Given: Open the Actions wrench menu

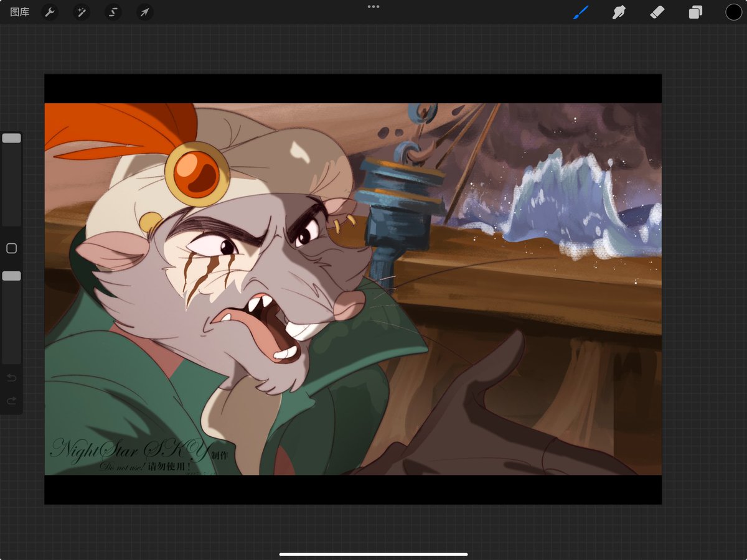Looking at the screenshot, I should coord(50,12).
